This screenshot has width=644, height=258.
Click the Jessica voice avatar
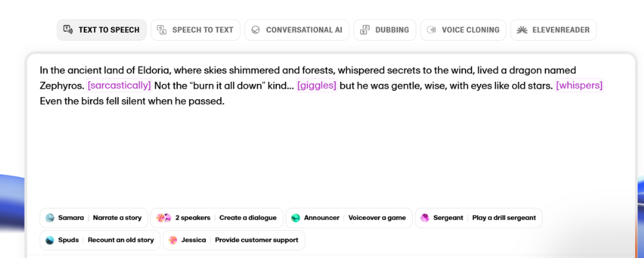click(173, 240)
